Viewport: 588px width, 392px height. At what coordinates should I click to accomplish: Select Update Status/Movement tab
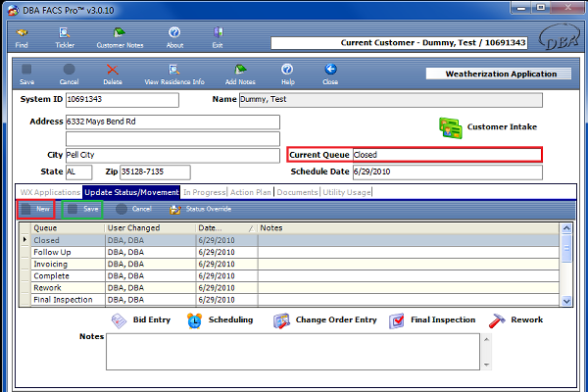(x=131, y=192)
